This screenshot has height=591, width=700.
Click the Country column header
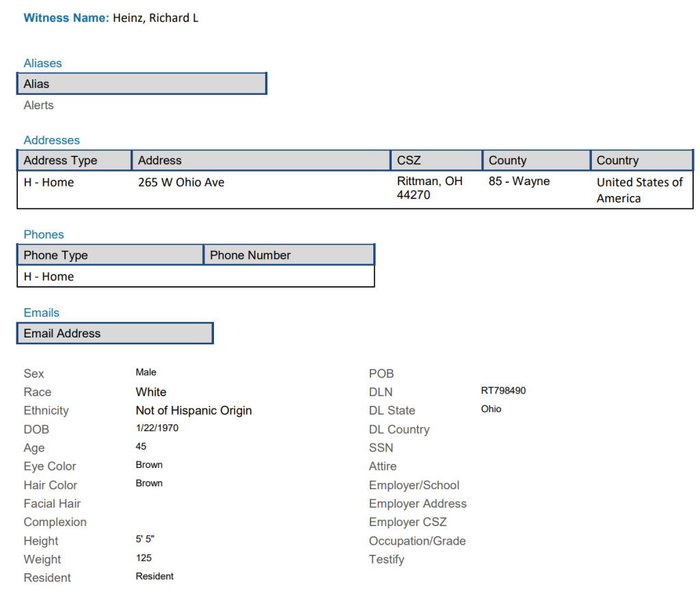(641, 161)
